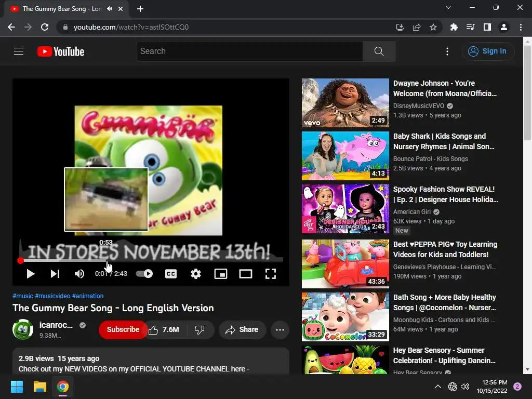Open the #music hashtag link
The image size is (532, 399).
point(23,296)
